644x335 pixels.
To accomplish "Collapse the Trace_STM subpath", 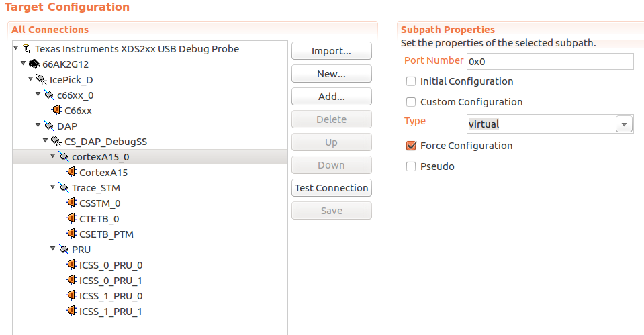I will click(53, 188).
